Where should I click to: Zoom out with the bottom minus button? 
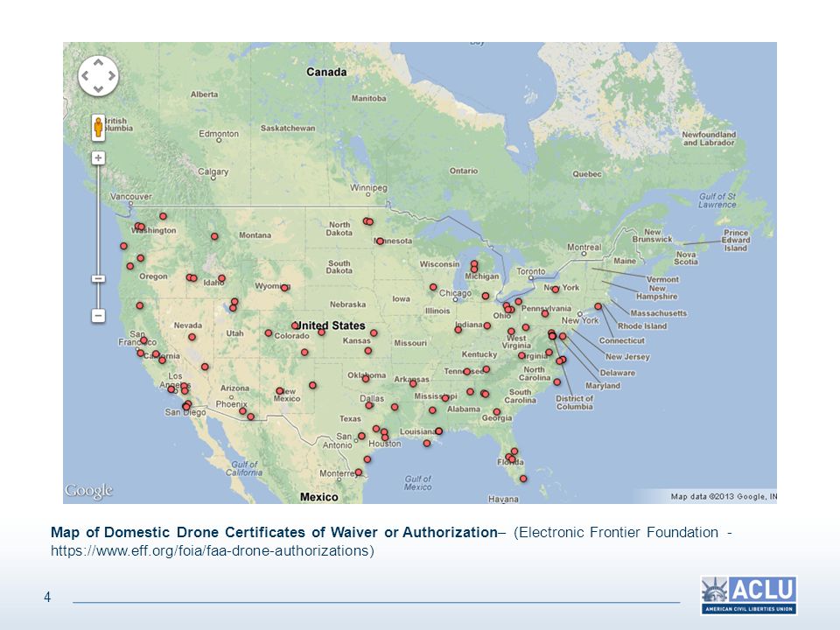pos(98,316)
